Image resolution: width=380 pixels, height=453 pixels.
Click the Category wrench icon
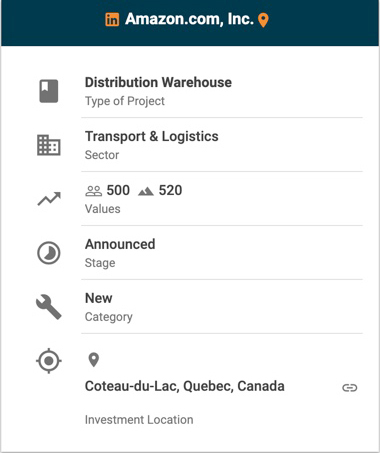(49, 307)
